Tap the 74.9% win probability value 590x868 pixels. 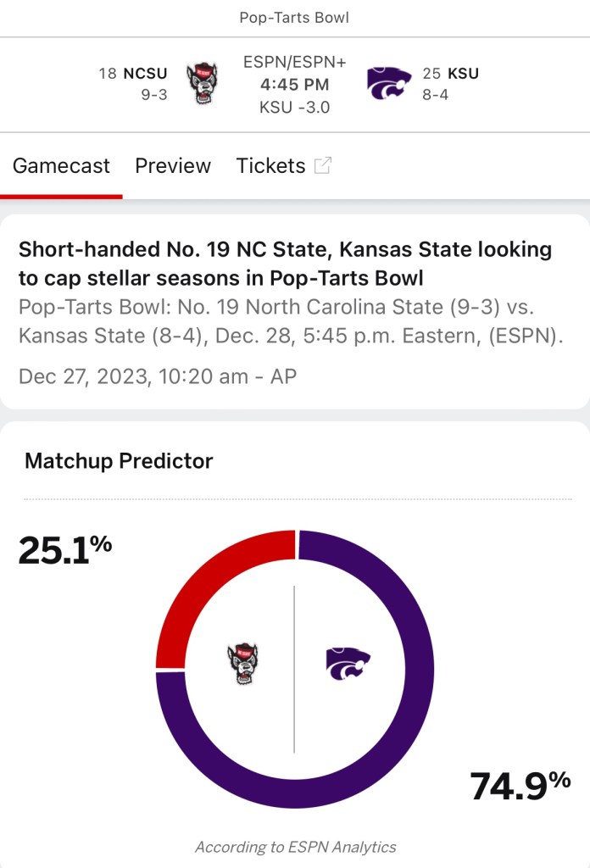[520, 786]
